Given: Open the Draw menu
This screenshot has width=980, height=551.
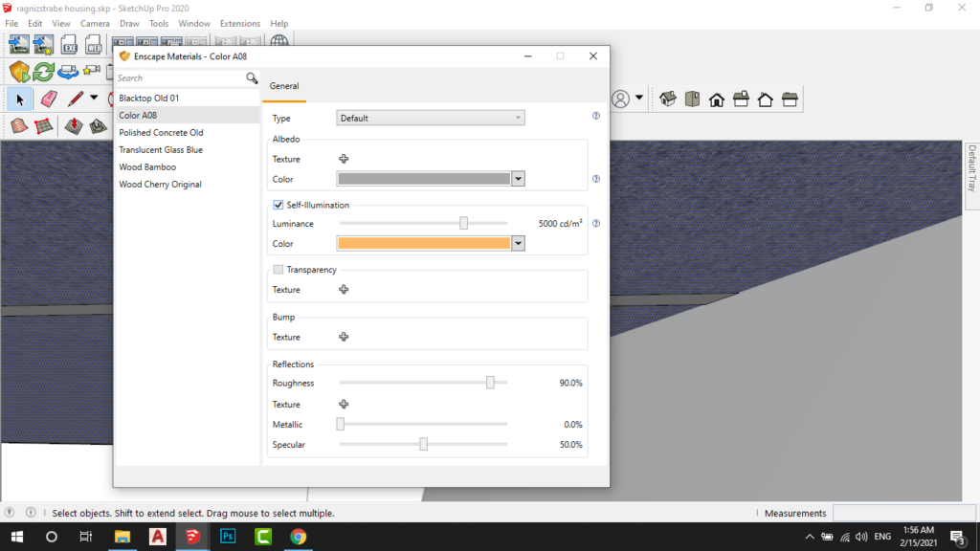Looking at the screenshot, I should pos(129,24).
